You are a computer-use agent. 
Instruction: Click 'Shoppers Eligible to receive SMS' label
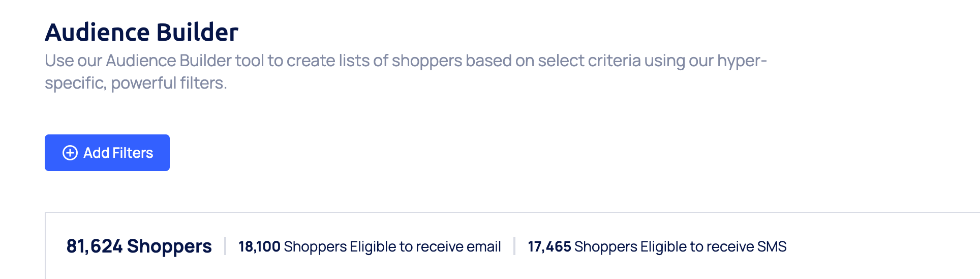coord(680,246)
